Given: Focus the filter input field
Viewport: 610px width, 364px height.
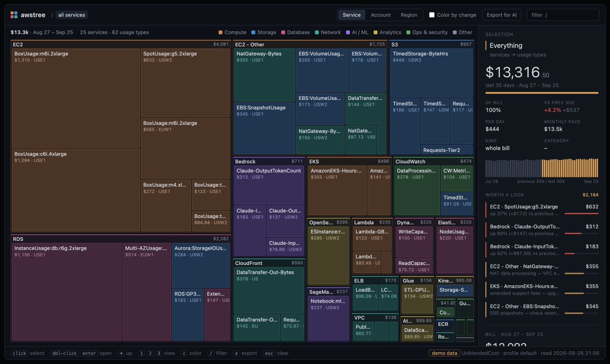Looking at the screenshot, I should (x=563, y=15).
